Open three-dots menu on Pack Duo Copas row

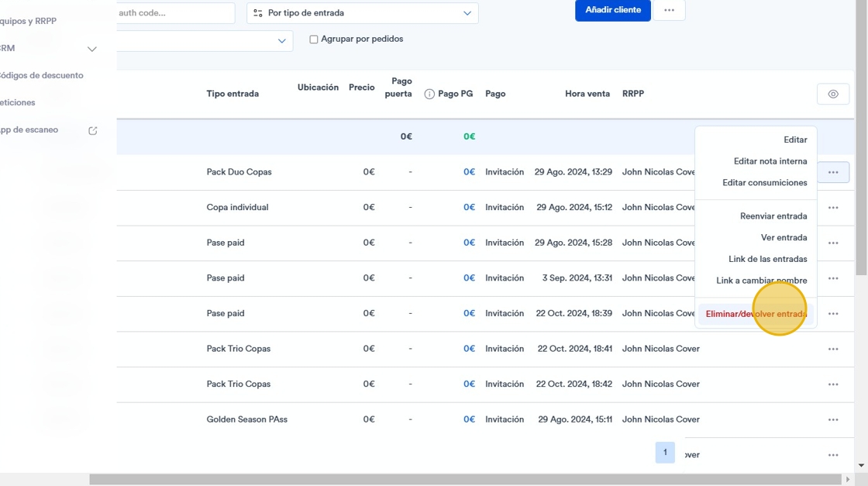[x=832, y=172]
